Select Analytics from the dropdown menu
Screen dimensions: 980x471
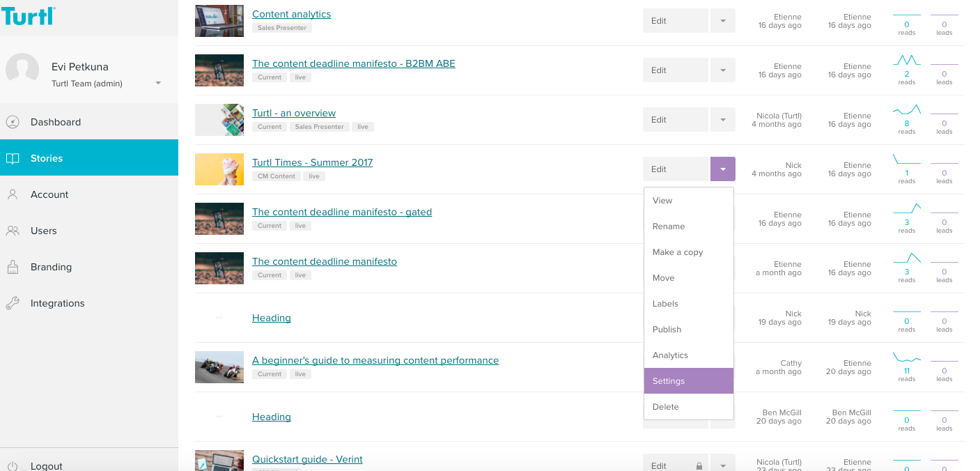tap(689, 355)
